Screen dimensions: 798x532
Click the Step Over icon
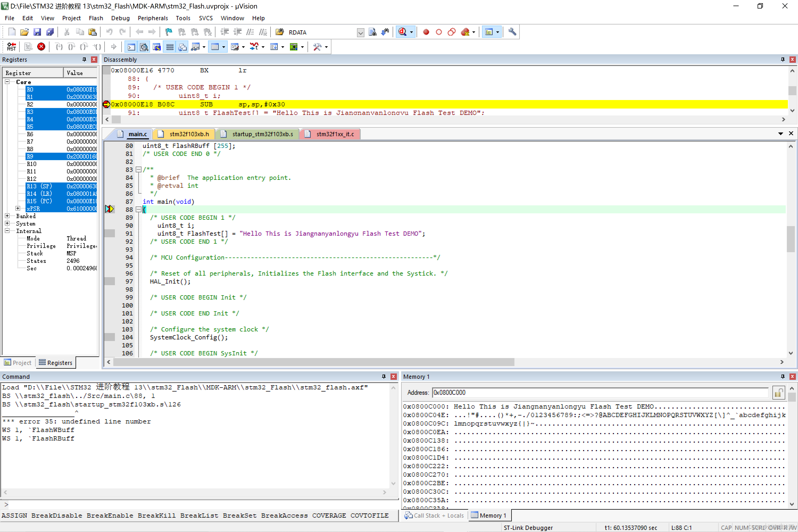click(x=72, y=47)
